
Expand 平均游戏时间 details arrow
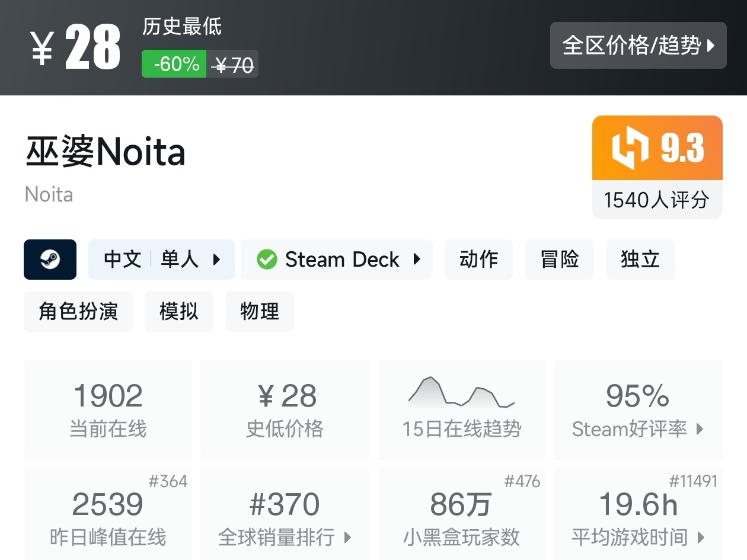click(x=701, y=538)
